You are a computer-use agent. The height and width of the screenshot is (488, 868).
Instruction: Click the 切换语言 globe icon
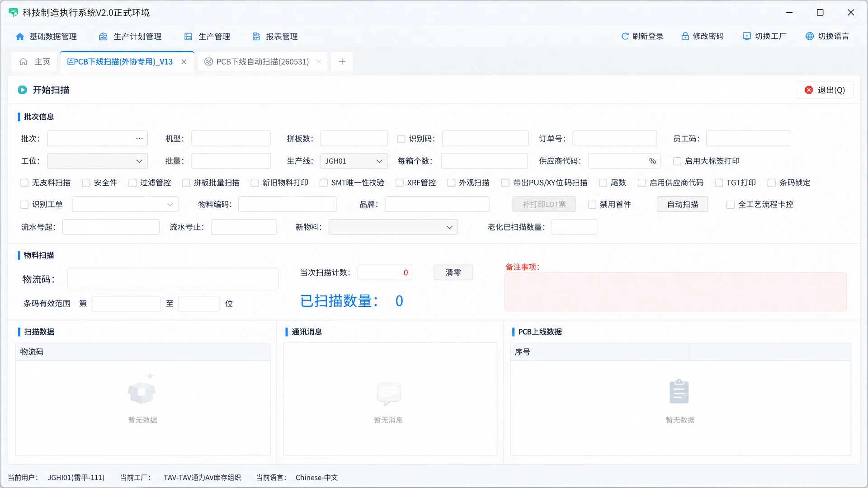coord(810,36)
